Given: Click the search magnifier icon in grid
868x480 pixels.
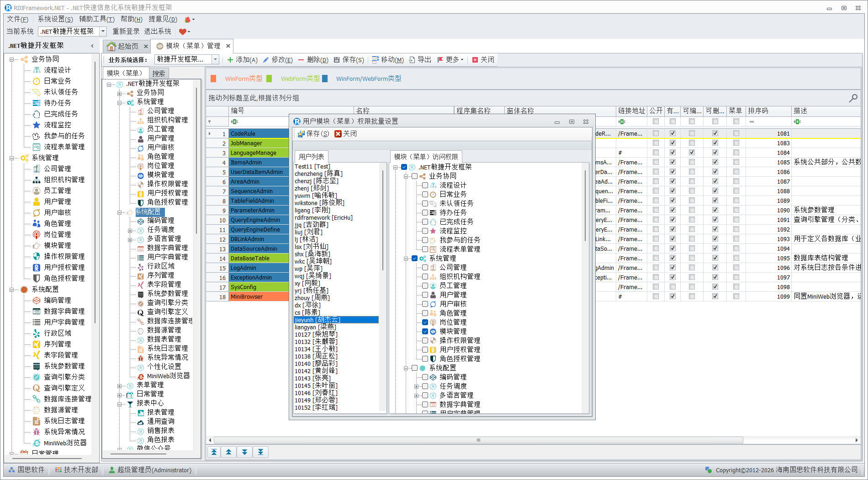Looking at the screenshot, I should [853, 98].
